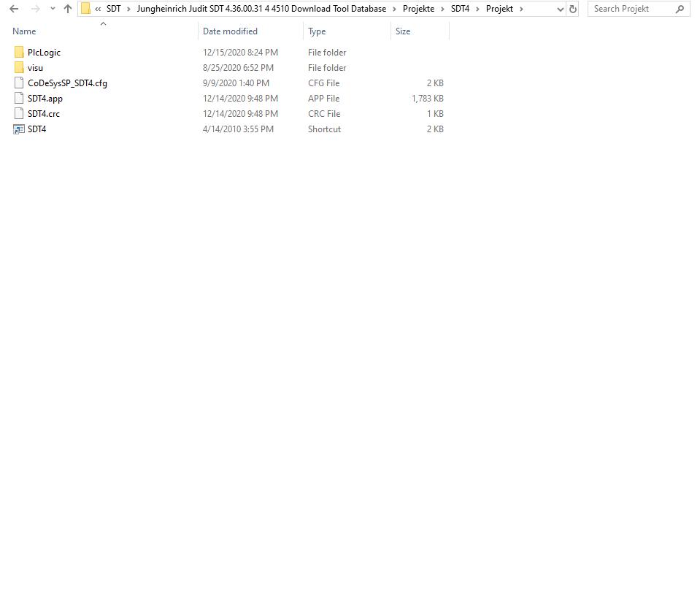This screenshot has height=599, width=700.
Task: Launch the SDT4 shortcut icon
Action: [18, 129]
